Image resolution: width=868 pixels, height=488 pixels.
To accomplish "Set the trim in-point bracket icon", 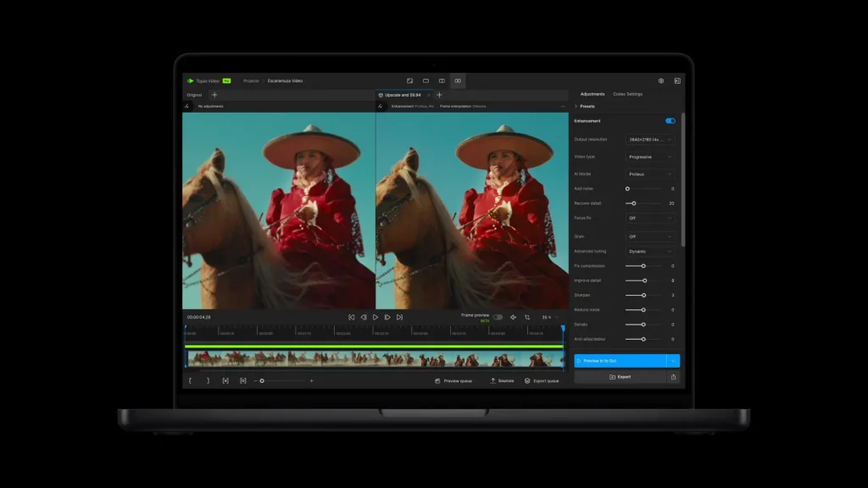I will (190, 381).
